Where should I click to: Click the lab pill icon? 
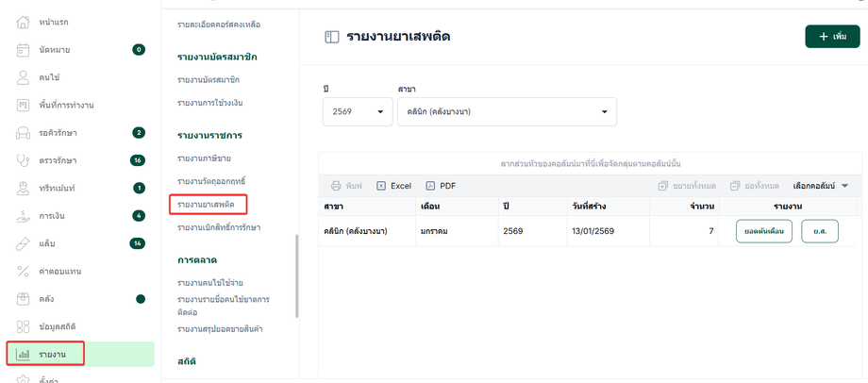24,243
